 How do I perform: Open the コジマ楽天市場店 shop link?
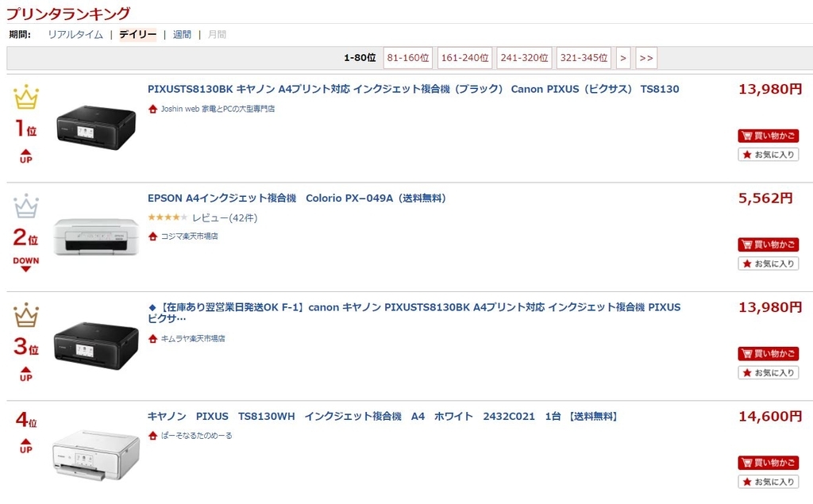[189, 236]
